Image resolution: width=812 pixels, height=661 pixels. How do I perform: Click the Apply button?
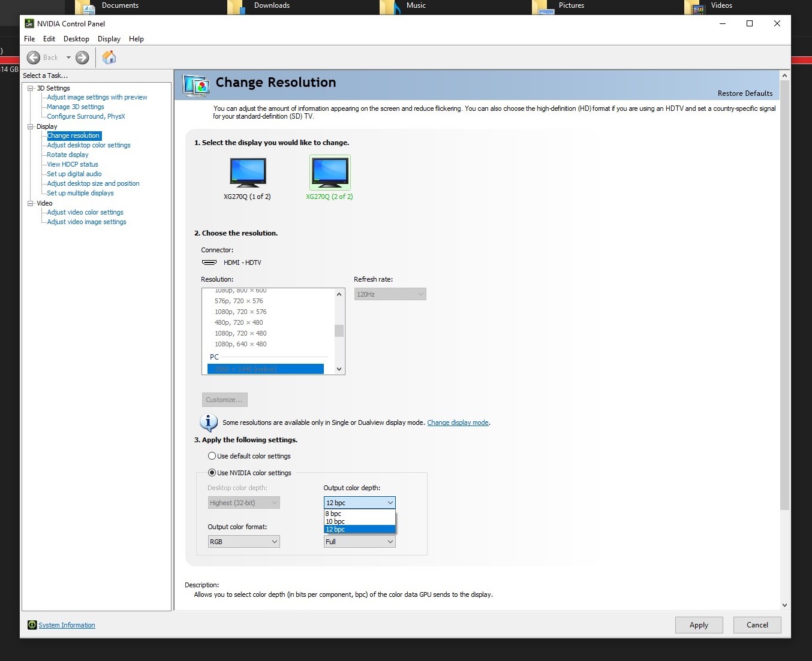point(699,625)
